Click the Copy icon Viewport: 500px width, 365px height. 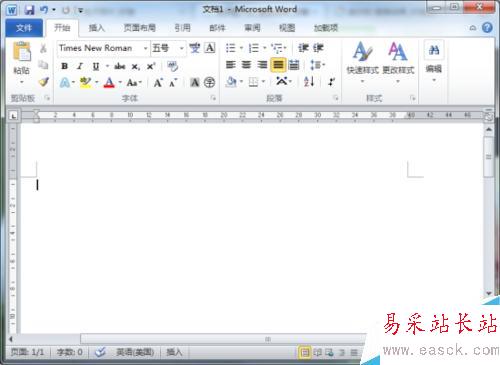click(x=43, y=65)
